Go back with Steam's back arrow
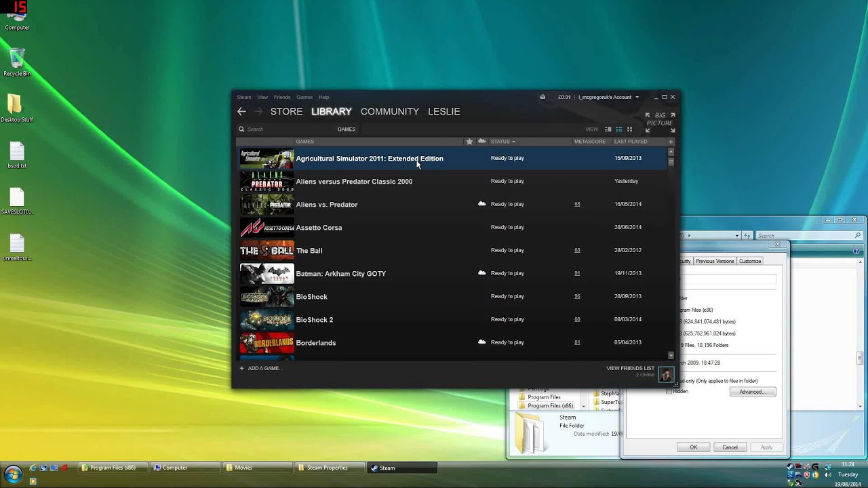This screenshot has width=868, height=488. [241, 111]
